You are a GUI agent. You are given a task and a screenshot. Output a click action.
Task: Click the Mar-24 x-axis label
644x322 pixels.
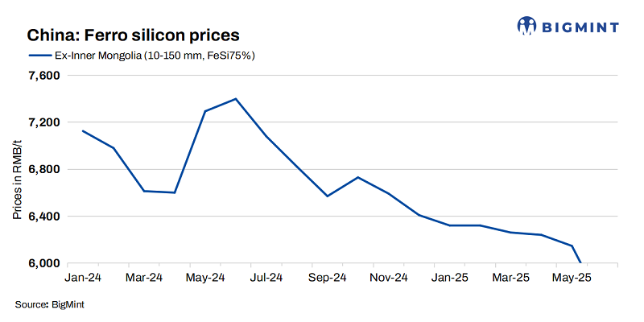[145, 278]
